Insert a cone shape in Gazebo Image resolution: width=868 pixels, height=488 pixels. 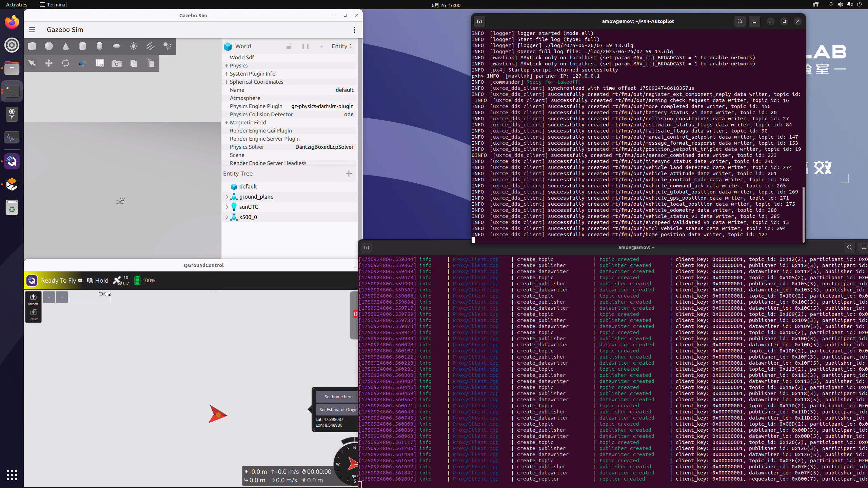point(66,46)
